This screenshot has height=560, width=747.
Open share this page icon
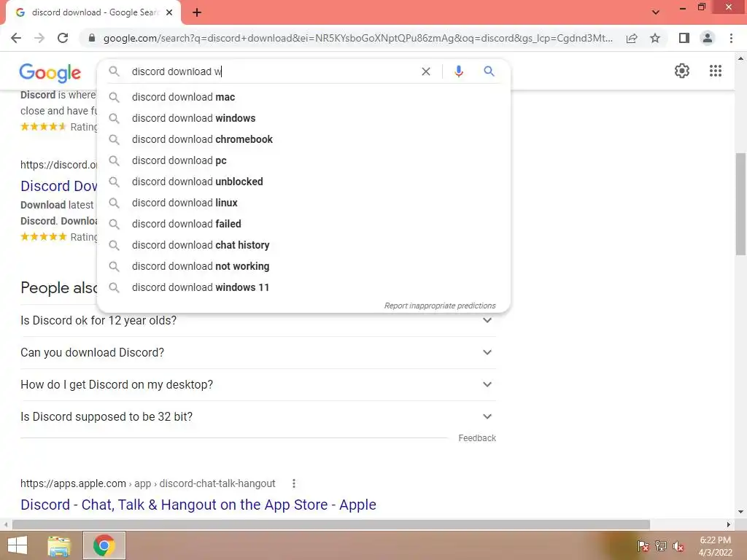point(632,38)
